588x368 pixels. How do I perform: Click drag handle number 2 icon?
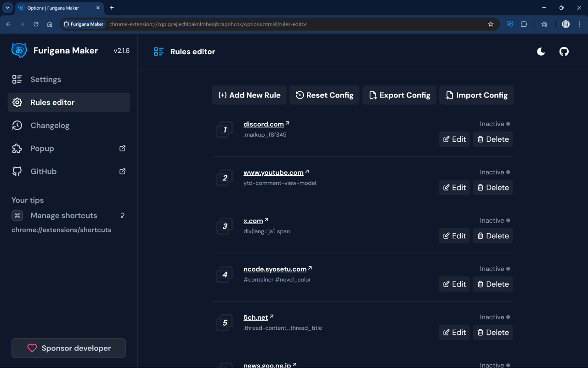pos(225,178)
